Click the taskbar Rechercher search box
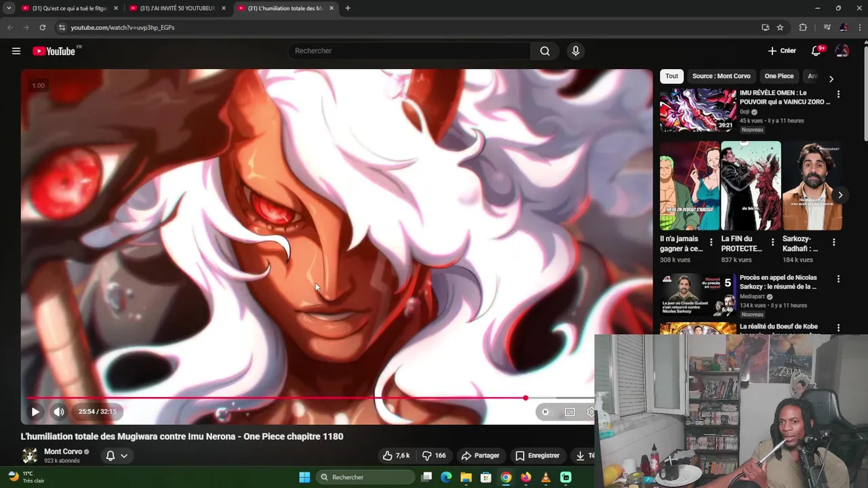This screenshot has height=488, width=868. tap(366, 477)
